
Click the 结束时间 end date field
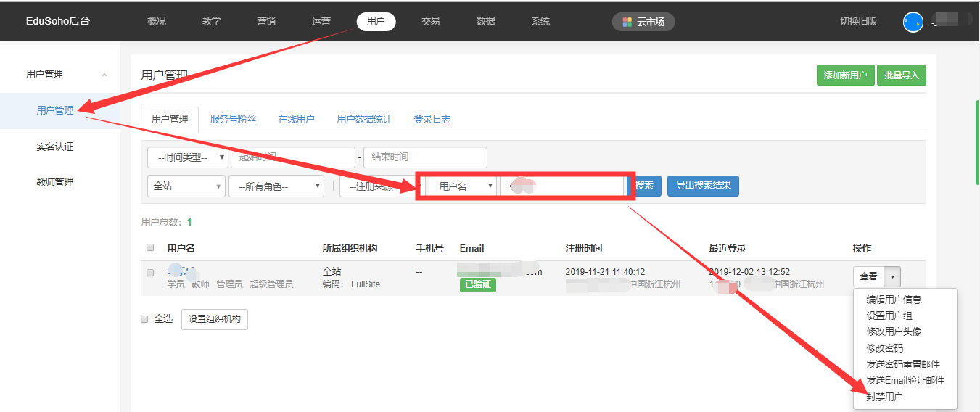pos(425,157)
